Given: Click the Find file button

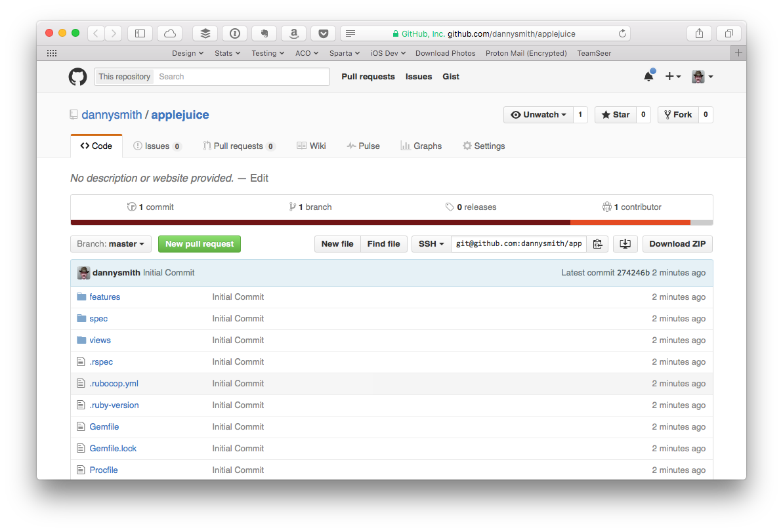Looking at the screenshot, I should click(383, 244).
